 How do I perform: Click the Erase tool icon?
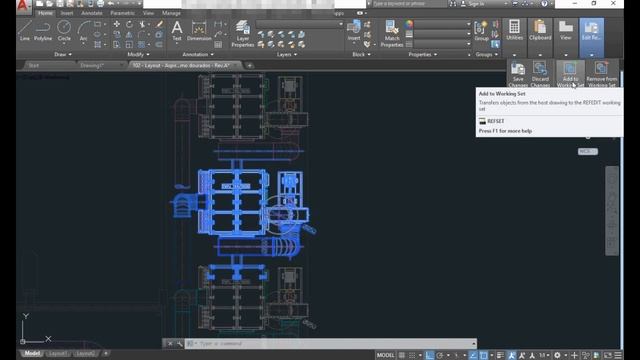[159, 24]
